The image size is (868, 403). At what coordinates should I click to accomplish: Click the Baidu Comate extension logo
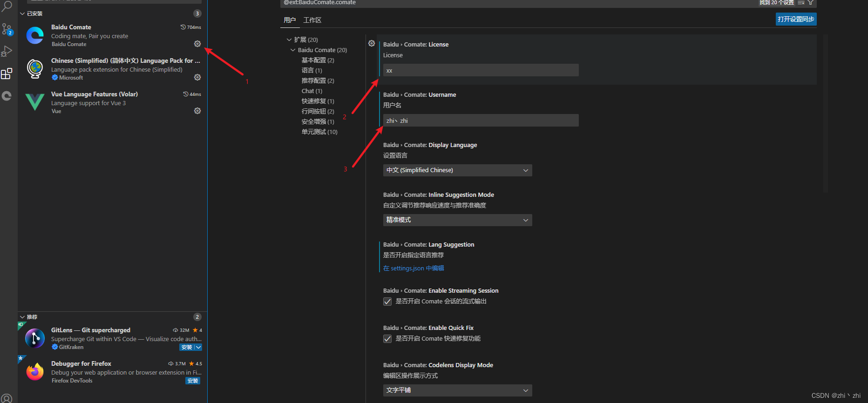(35, 35)
